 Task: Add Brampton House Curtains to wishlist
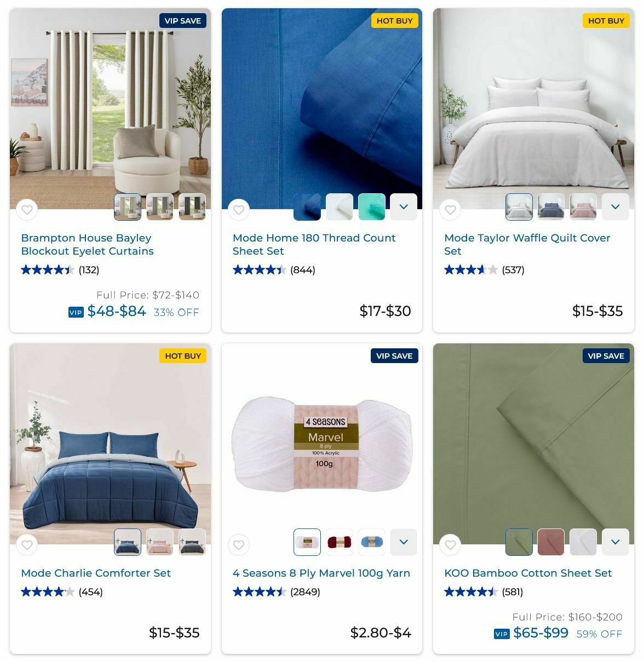tap(27, 210)
